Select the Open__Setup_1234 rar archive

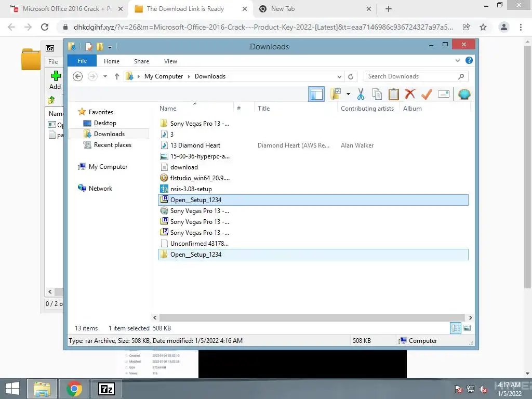[x=313, y=200]
